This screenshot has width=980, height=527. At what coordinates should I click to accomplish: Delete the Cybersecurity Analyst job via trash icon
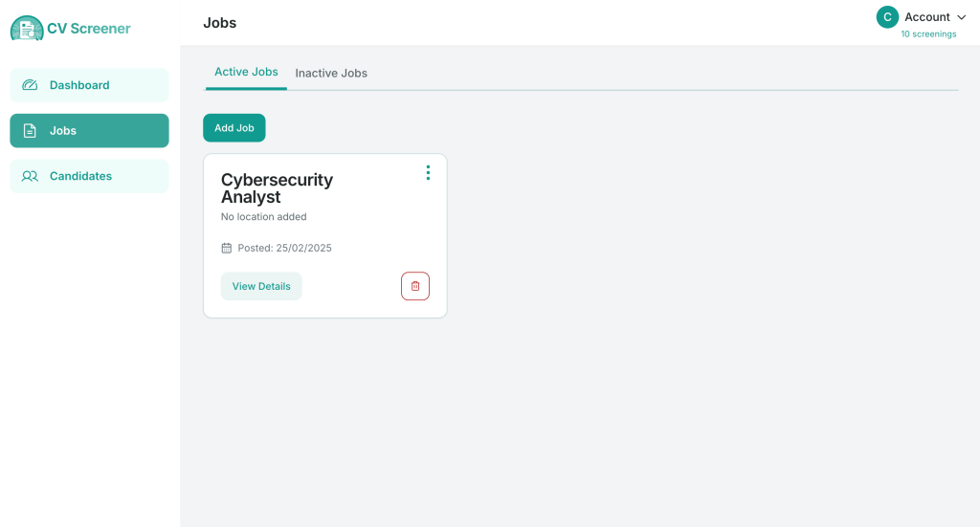(415, 286)
